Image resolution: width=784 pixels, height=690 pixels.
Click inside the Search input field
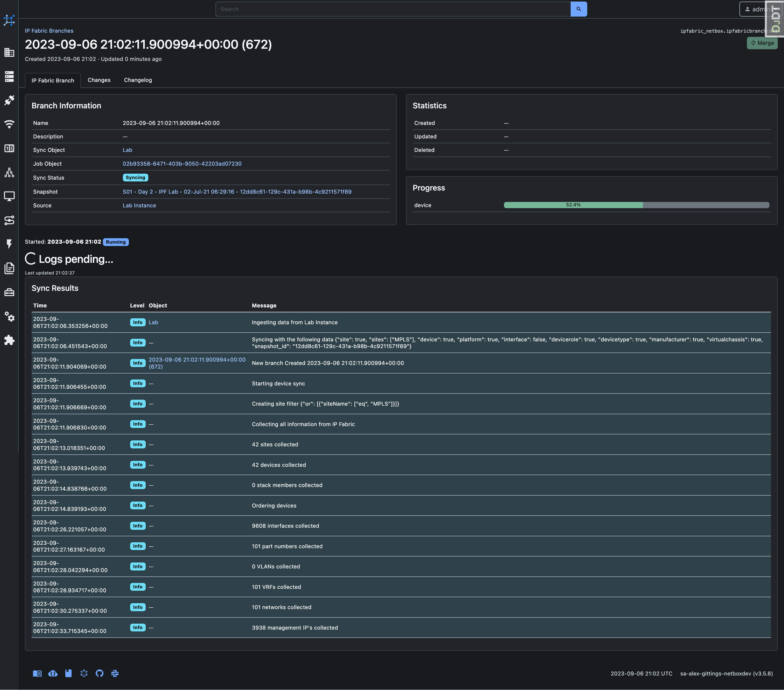(x=393, y=9)
